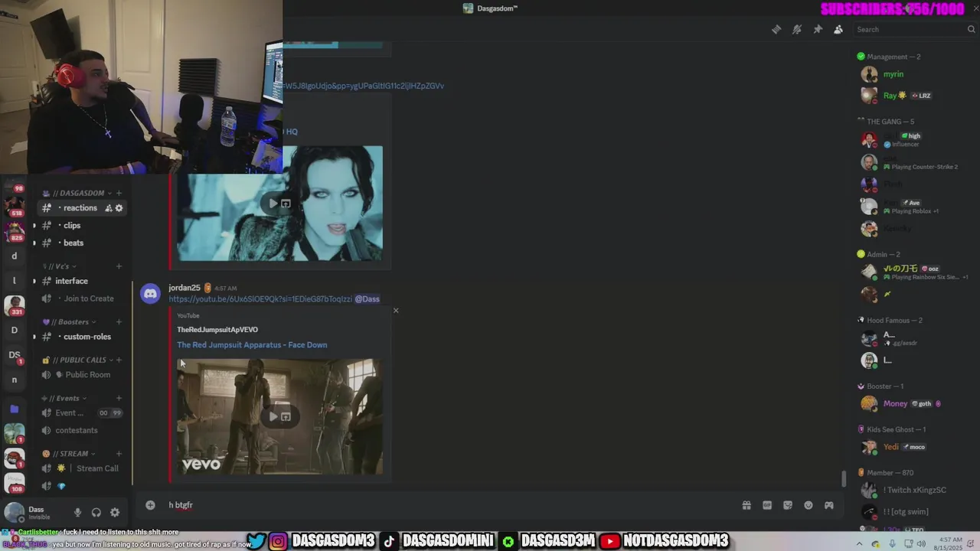Viewport: 980px width, 551px height.
Task: Play the Face Down vevo video embed
Action: 273,417
